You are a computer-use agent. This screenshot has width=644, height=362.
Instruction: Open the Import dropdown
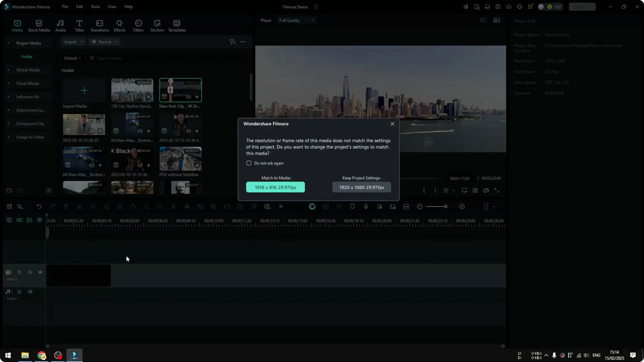tap(73, 42)
